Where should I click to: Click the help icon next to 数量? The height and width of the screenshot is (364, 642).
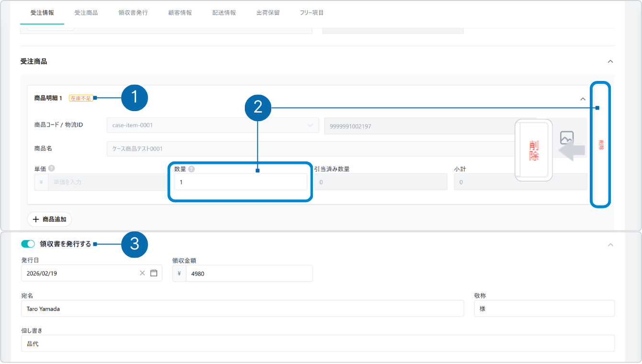pyautogui.click(x=191, y=169)
